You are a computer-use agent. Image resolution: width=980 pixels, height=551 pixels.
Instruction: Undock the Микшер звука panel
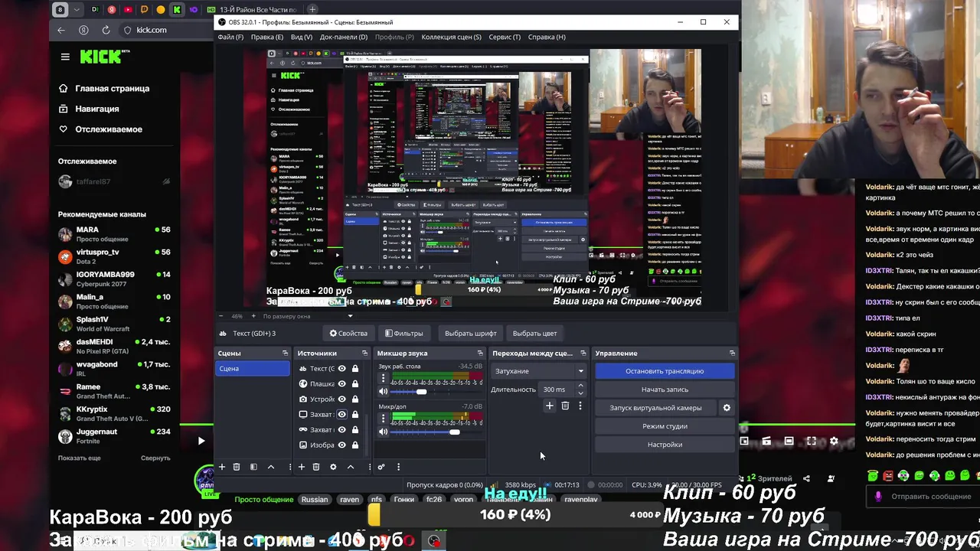click(480, 353)
